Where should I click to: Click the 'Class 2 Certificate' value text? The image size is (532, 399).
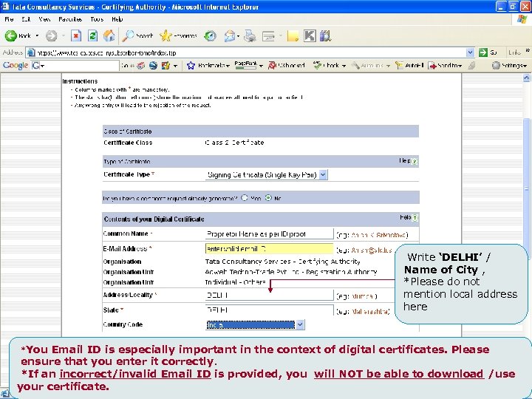coord(234,143)
